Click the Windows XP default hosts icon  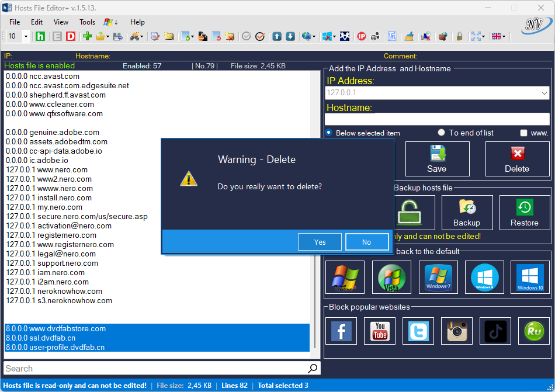pyautogui.click(x=345, y=277)
